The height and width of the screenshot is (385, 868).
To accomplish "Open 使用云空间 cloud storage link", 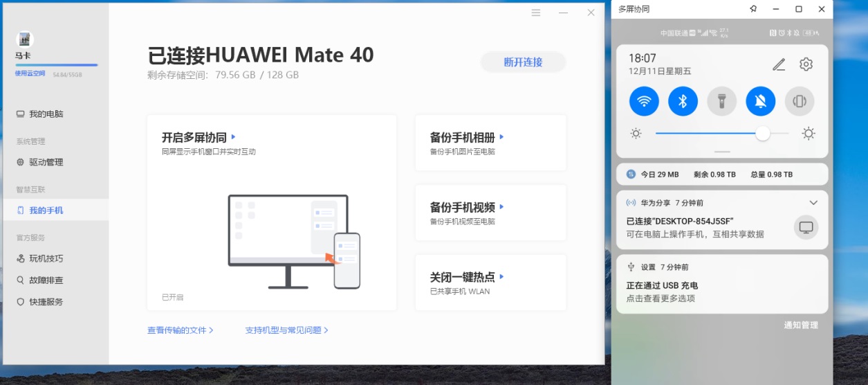I will tap(30, 73).
